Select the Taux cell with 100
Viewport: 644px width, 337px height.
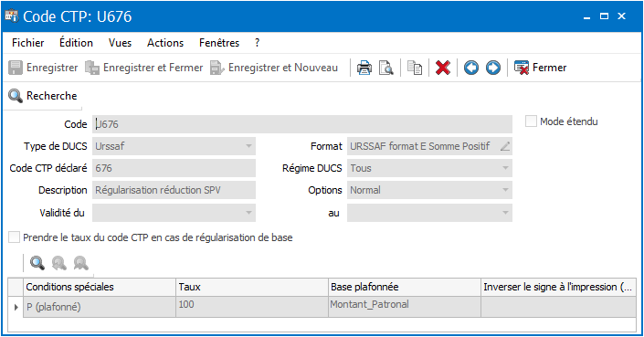pos(252,307)
